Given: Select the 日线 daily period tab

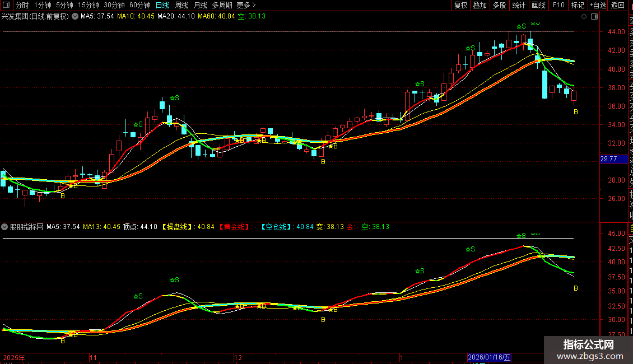Looking at the screenshot, I should (162, 5).
